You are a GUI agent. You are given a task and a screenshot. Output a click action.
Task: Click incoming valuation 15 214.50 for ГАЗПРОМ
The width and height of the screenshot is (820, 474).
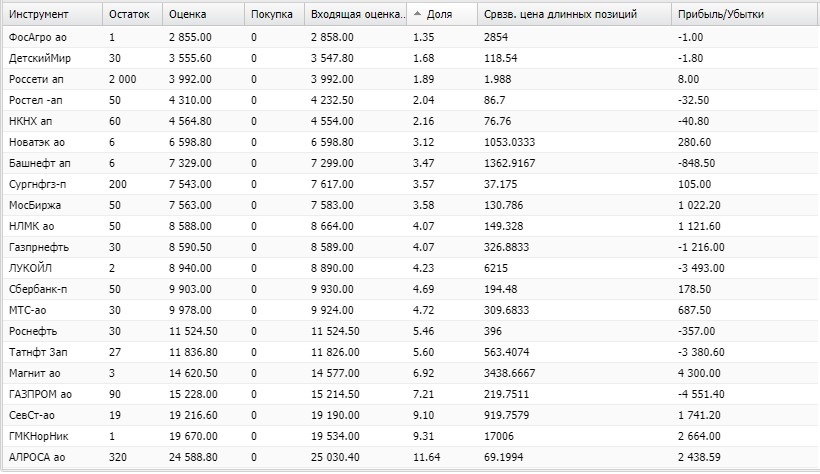[335, 394]
